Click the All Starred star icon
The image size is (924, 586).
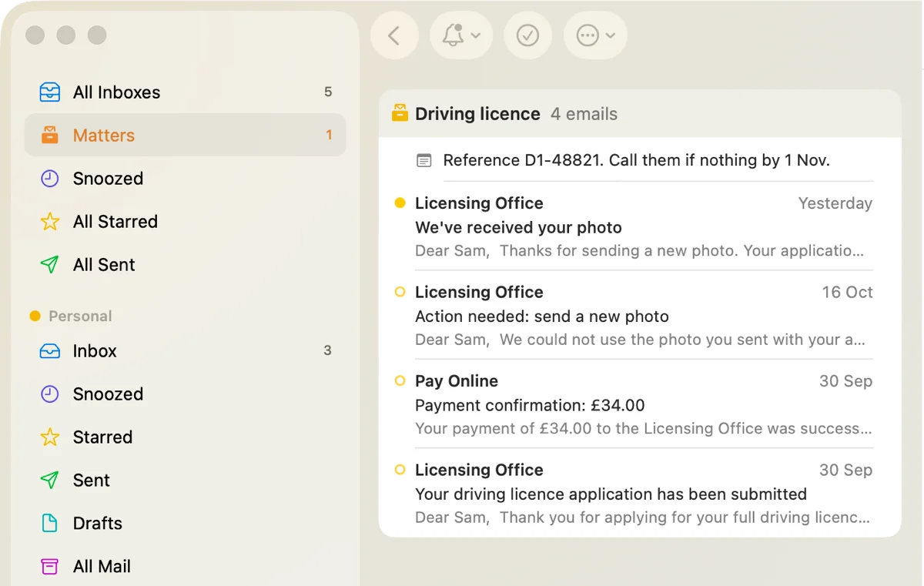pyautogui.click(x=49, y=222)
